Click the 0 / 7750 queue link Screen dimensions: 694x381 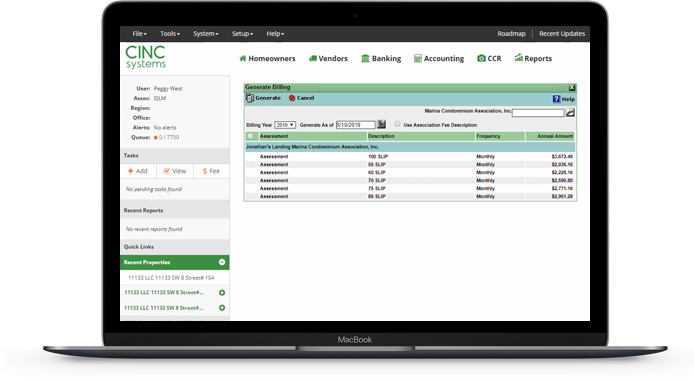point(169,138)
